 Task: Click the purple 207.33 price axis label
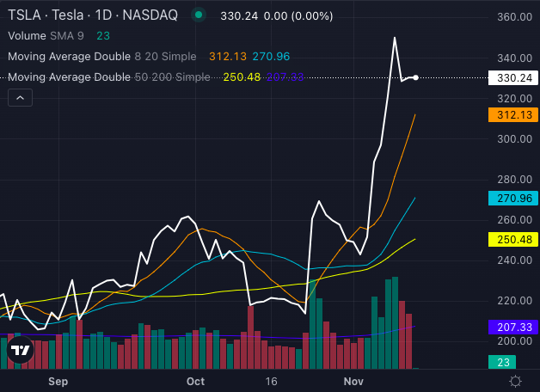512,328
